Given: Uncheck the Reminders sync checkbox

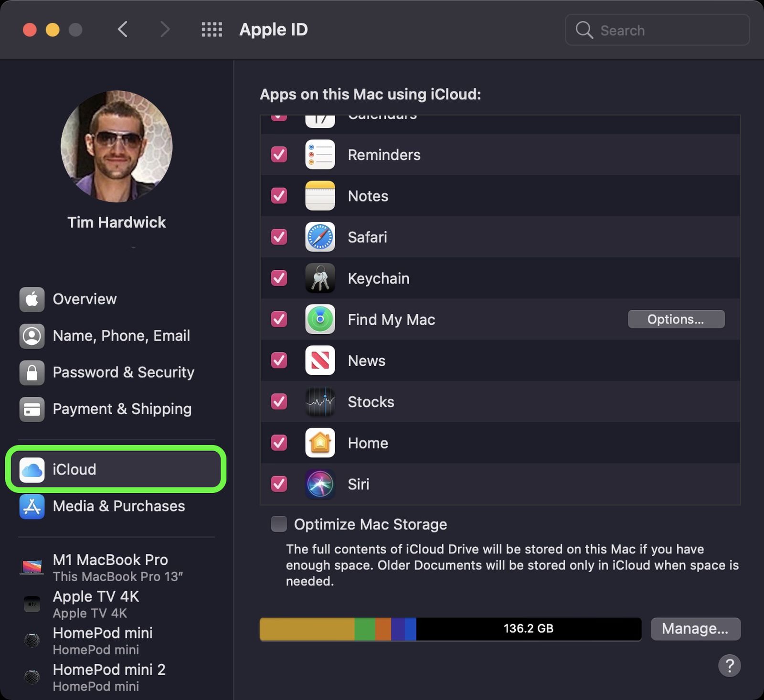Looking at the screenshot, I should coord(279,154).
